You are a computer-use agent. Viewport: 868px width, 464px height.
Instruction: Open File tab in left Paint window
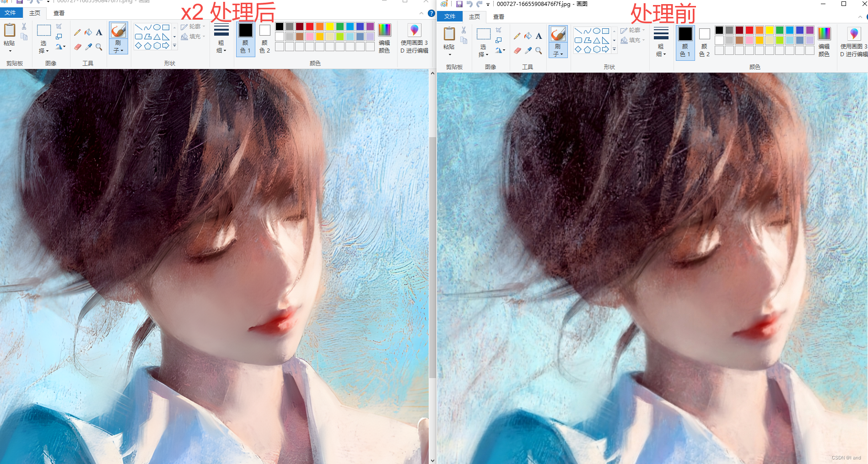click(x=11, y=13)
